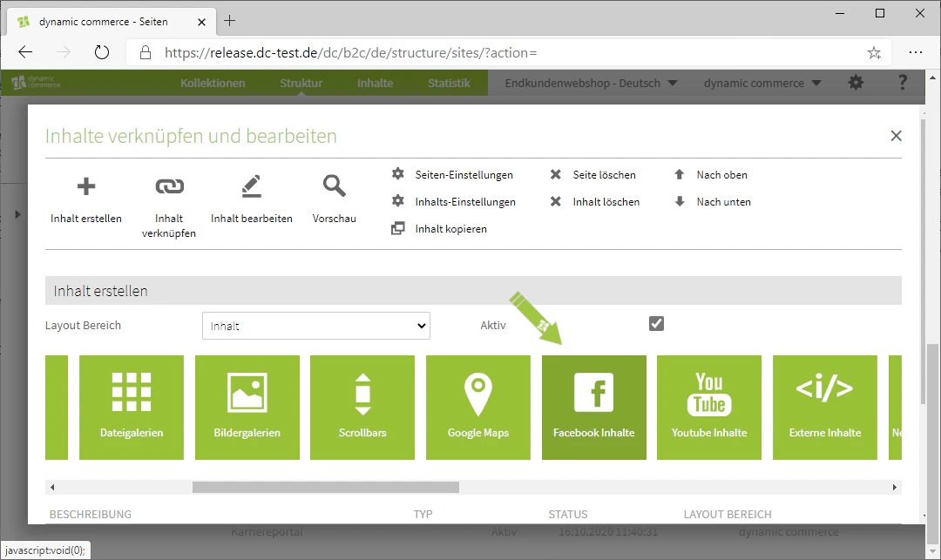Sort by STATUS column header
The image size is (941, 560).
click(x=568, y=515)
